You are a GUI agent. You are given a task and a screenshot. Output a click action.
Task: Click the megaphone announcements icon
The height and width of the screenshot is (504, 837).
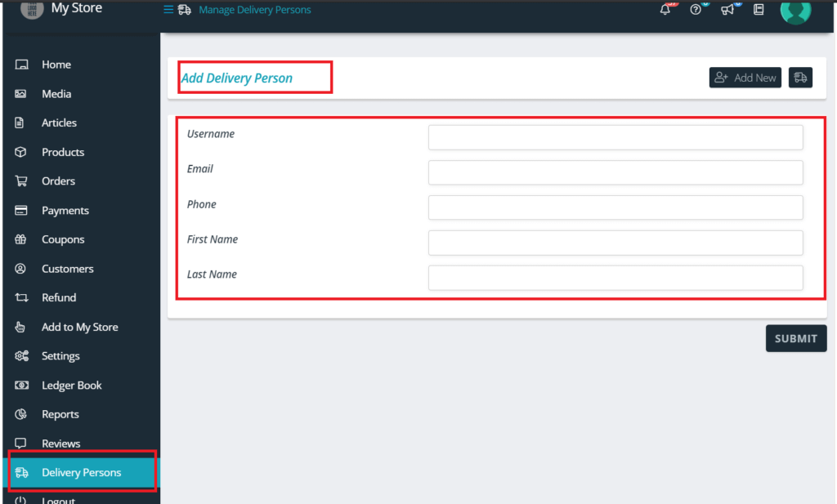click(x=727, y=10)
